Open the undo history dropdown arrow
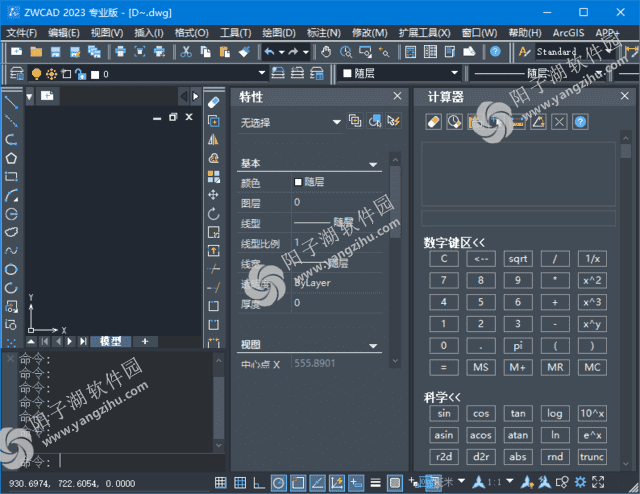640x494 pixels. point(282,52)
